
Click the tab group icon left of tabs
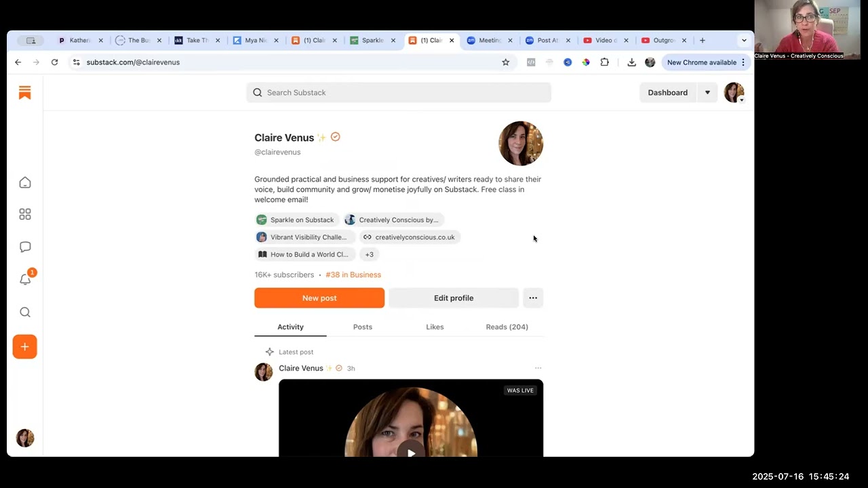pos(31,41)
